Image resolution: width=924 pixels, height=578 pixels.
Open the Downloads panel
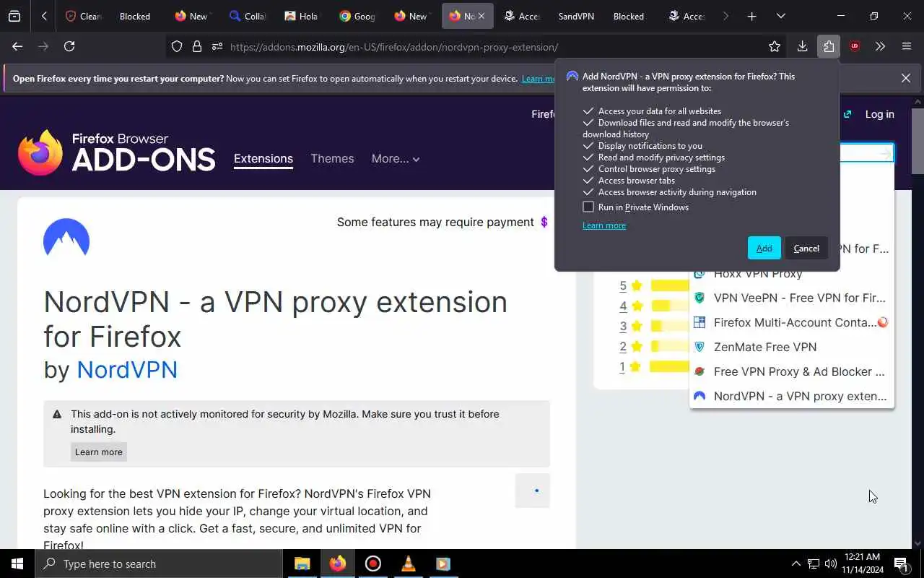coord(802,46)
